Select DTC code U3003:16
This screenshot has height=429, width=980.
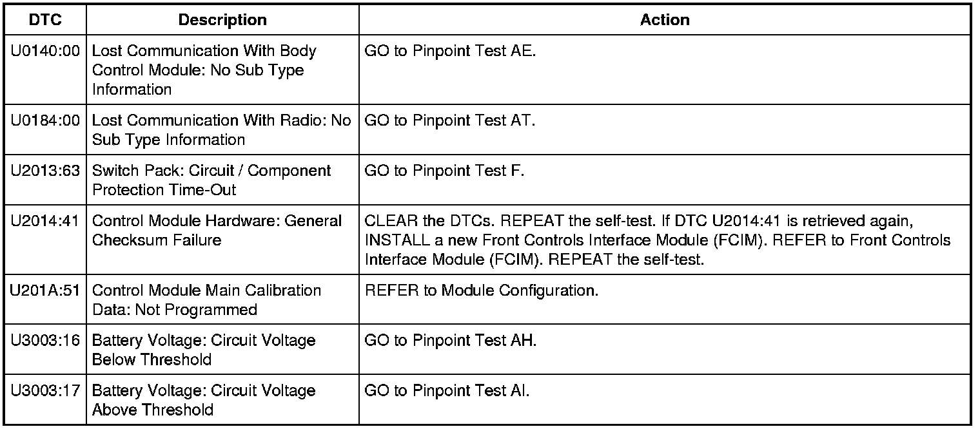pos(45,341)
